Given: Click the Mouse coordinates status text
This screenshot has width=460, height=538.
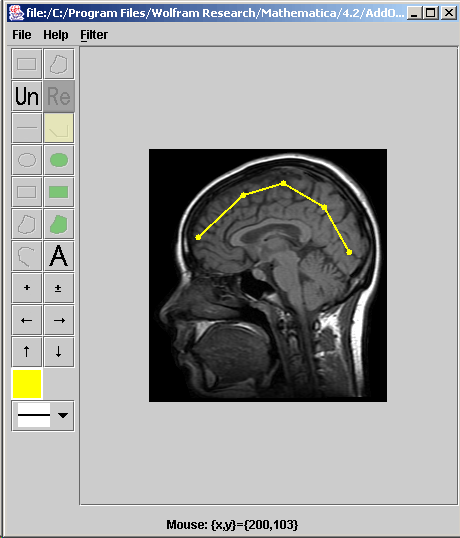Looking at the screenshot, I should click(x=232, y=525).
